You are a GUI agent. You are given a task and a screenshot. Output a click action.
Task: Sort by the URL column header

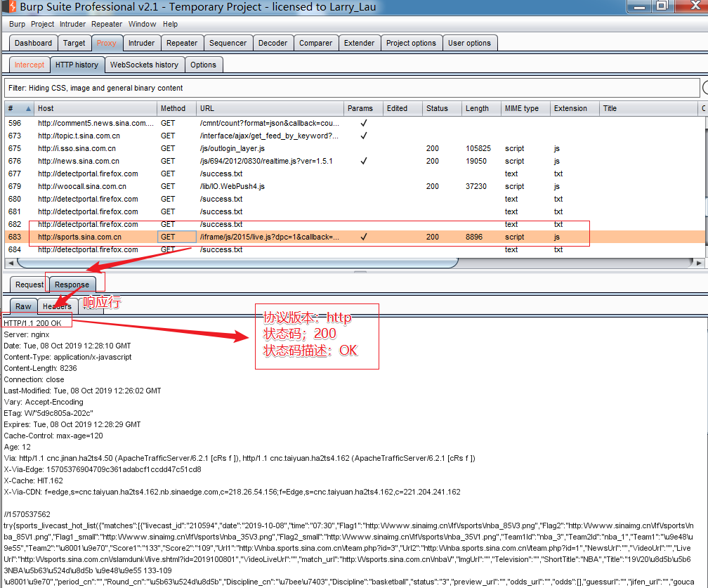click(270, 108)
